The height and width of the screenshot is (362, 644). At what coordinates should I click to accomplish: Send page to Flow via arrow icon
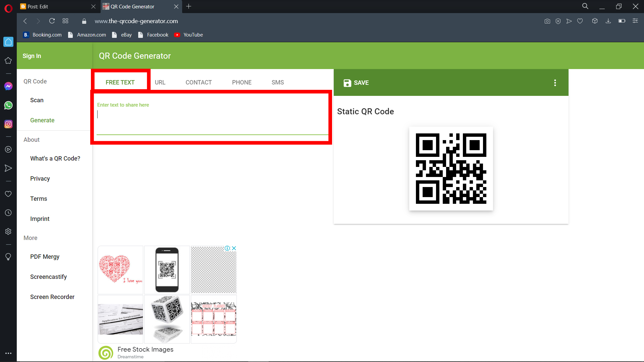pos(569,21)
